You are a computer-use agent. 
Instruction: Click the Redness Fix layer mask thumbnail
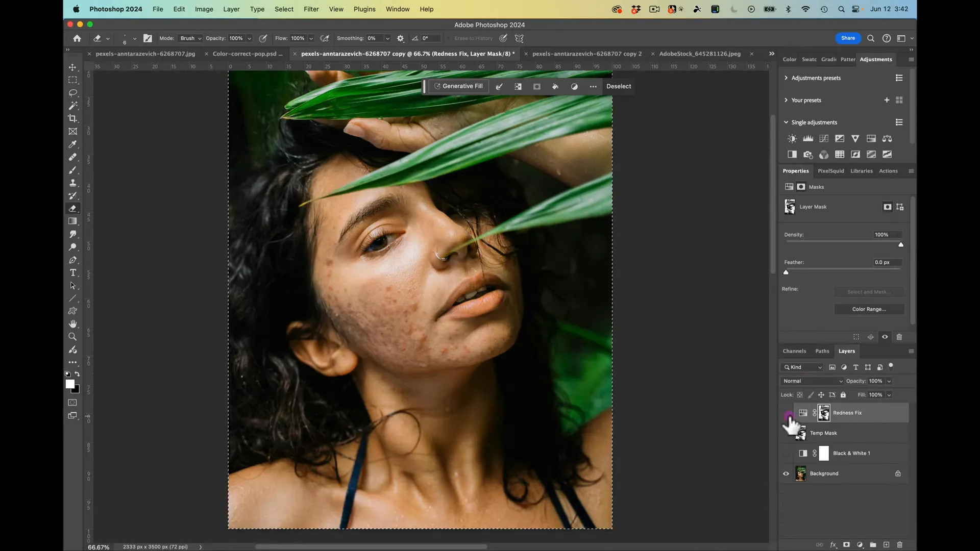(824, 413)
